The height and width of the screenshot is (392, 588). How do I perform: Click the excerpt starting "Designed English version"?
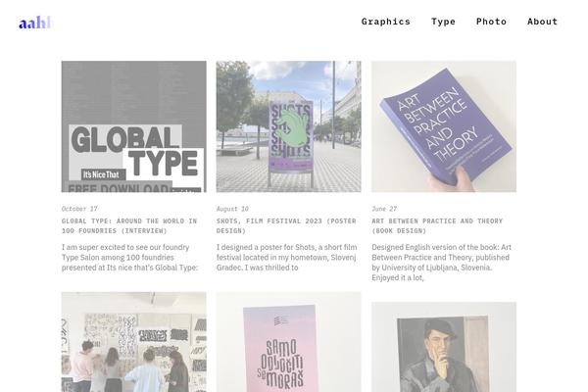(x=441, y=263)
